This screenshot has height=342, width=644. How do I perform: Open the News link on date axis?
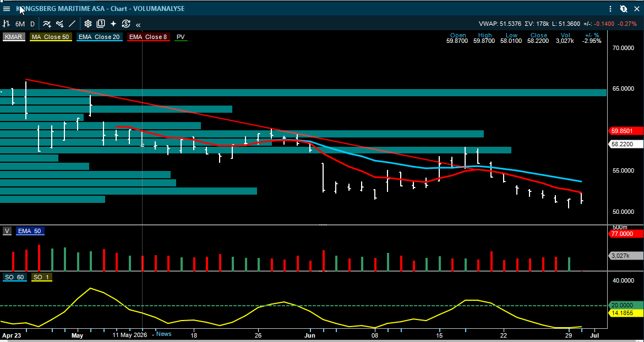tap(163, 334)
